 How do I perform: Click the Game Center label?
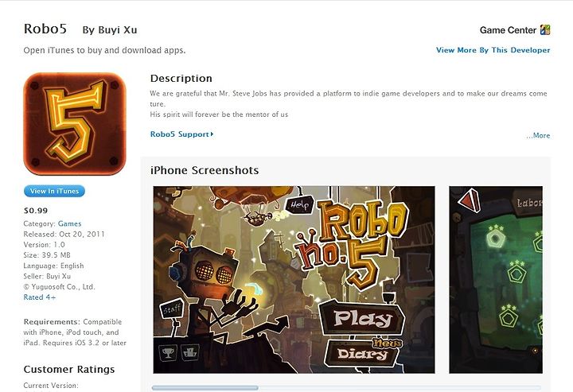[508, 30]
